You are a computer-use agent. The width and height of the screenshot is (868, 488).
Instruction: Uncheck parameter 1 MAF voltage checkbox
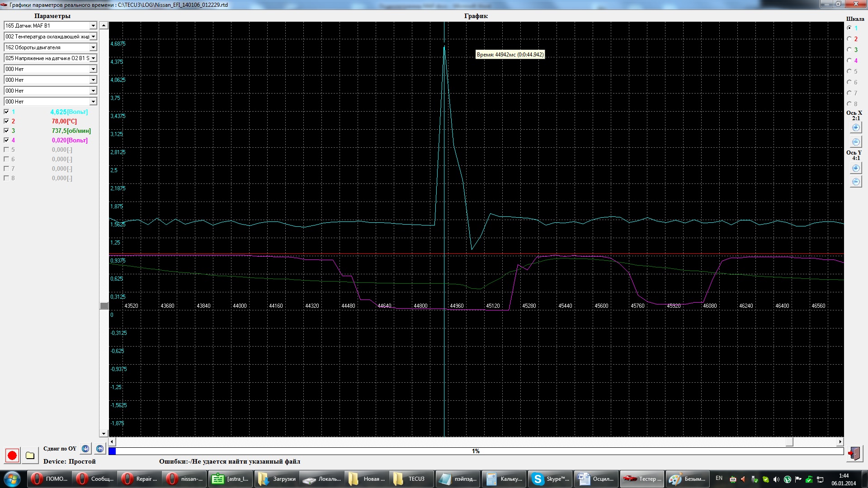tap(6, 112)
